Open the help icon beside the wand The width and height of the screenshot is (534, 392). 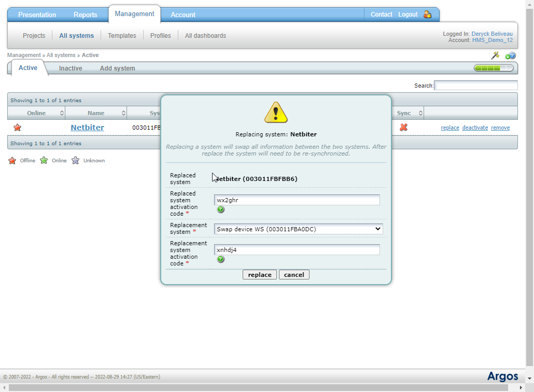tap(510, 55)
